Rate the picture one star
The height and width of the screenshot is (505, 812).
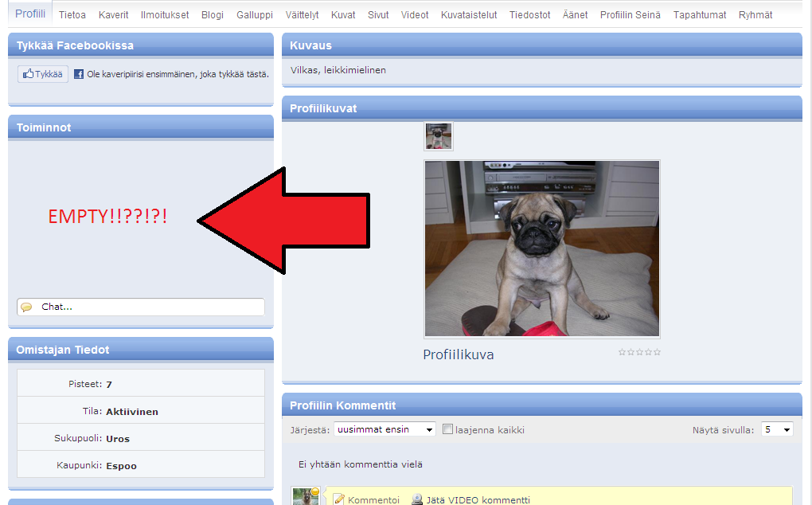click(622, 352)
